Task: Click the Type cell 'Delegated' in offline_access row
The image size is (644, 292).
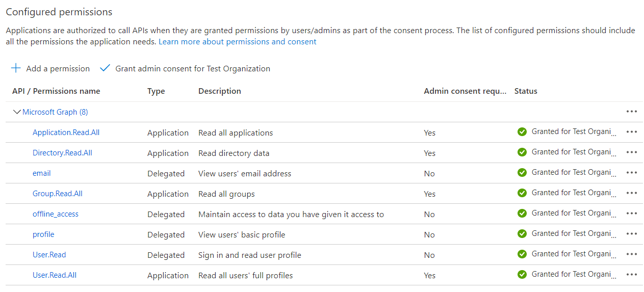Action: pos(166,214)
